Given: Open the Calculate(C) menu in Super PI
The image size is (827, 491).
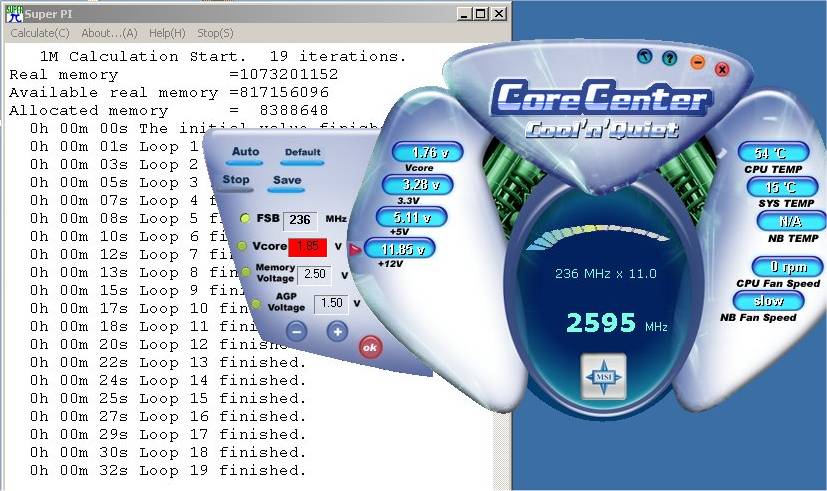Looking at the screenshot, I should (40, 33).
